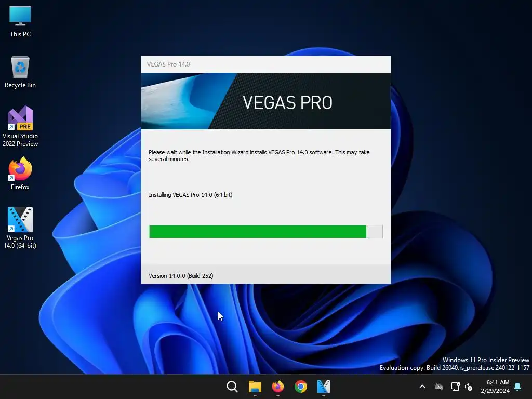Open File Explorer from the taskbar
532x399 pixels.
(255, 387)
